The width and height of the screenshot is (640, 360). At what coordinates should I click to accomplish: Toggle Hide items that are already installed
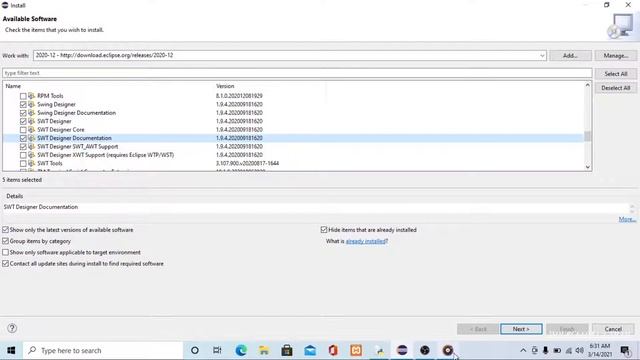click(324, 230)
